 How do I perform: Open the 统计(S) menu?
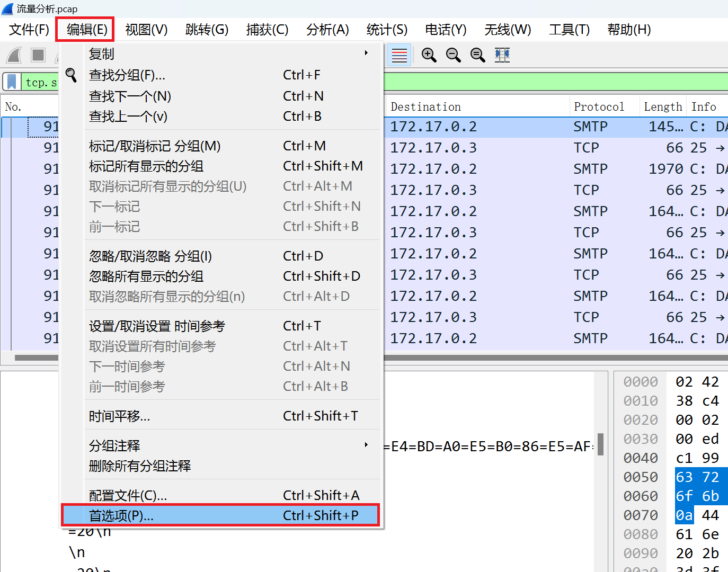point(386,30)
